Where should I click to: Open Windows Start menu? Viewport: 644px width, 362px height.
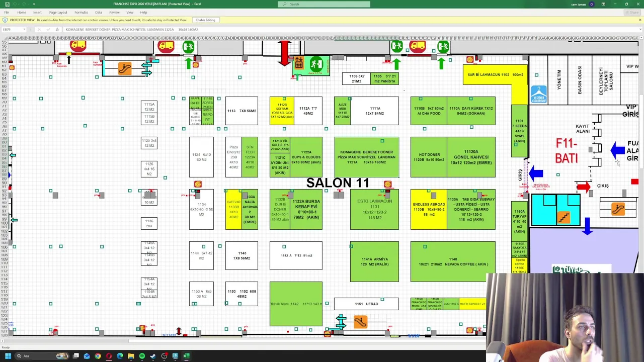click(x=8, y=356)
